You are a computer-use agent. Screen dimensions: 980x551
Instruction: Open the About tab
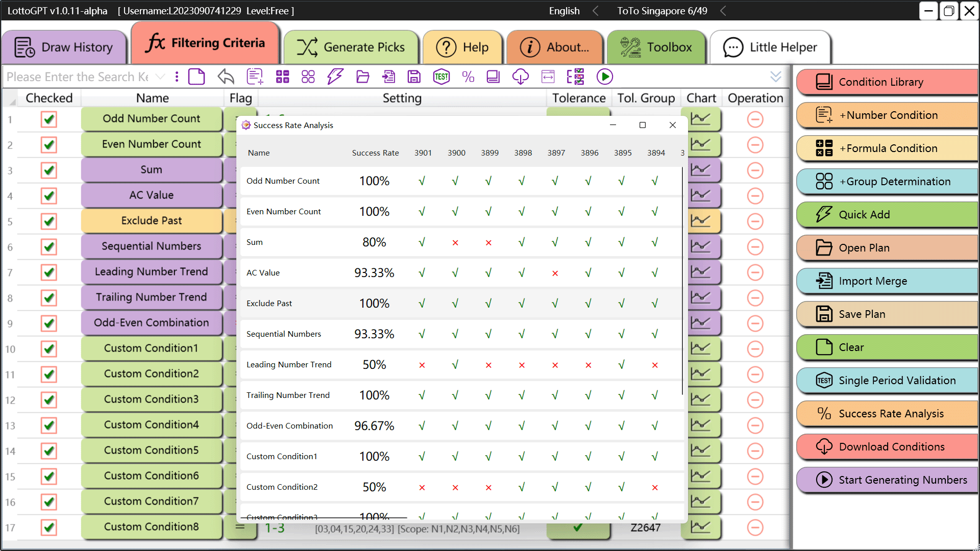555,47
